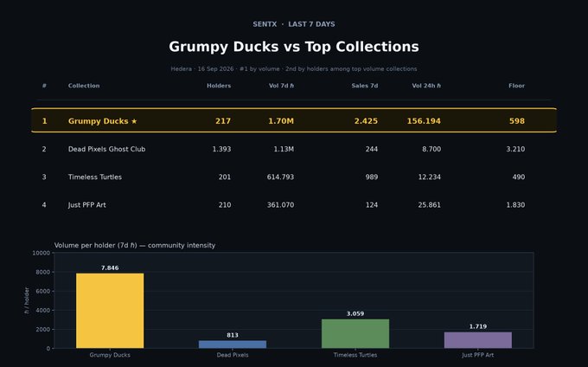Viewport: 588px width, 367px height.
Task: Click the Sales 7d column header
Action: coord(365,86)
